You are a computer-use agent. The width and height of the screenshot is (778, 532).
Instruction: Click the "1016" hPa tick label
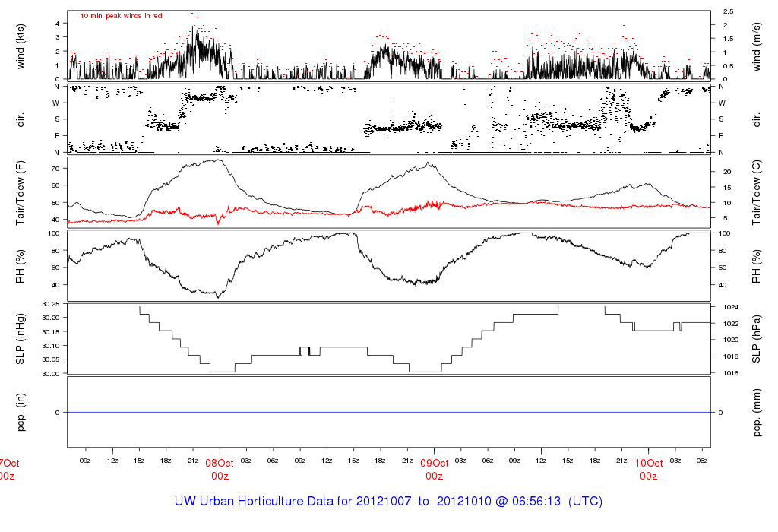pos(731,373)
